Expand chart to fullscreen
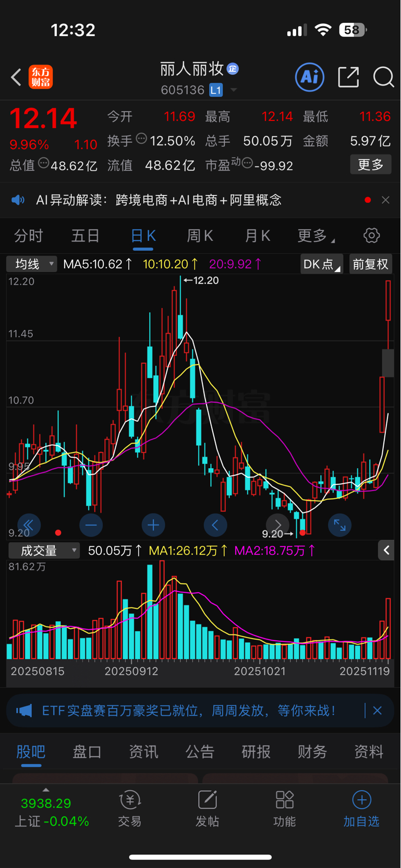This screenshot has width=401, height=868. 339,525
